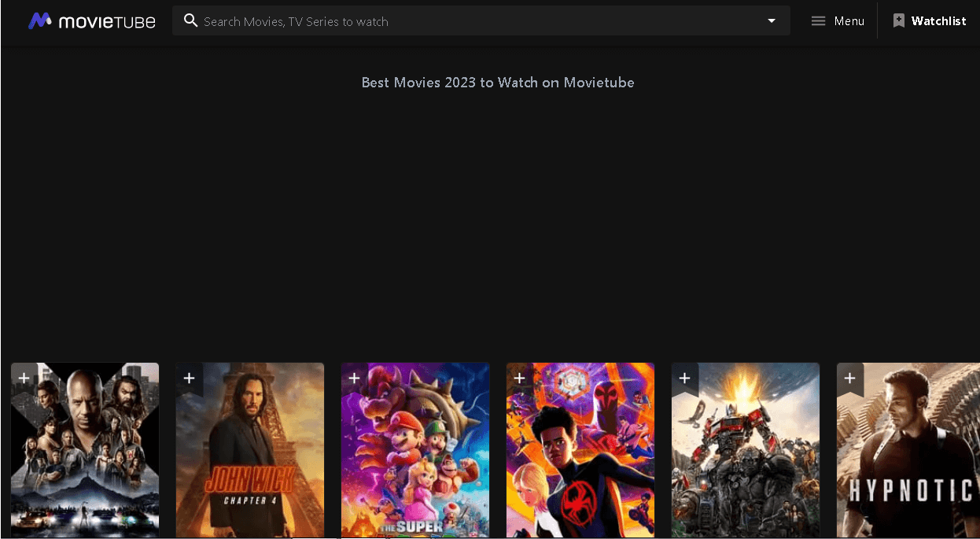Click the Watchlist bookmark icon
The width and height of the screenshot is (980, 539).
point(899,21)
